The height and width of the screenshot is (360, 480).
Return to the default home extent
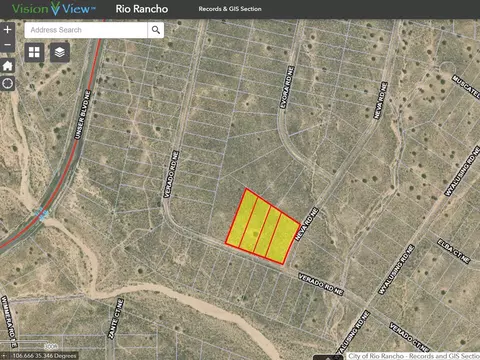pos(7,66)
